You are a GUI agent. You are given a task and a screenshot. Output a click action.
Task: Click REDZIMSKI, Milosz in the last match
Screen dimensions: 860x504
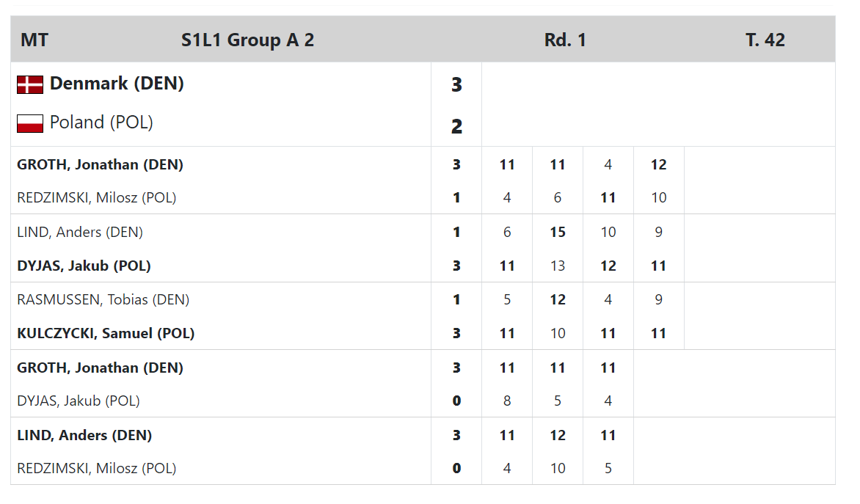click(x=97, y=468)
